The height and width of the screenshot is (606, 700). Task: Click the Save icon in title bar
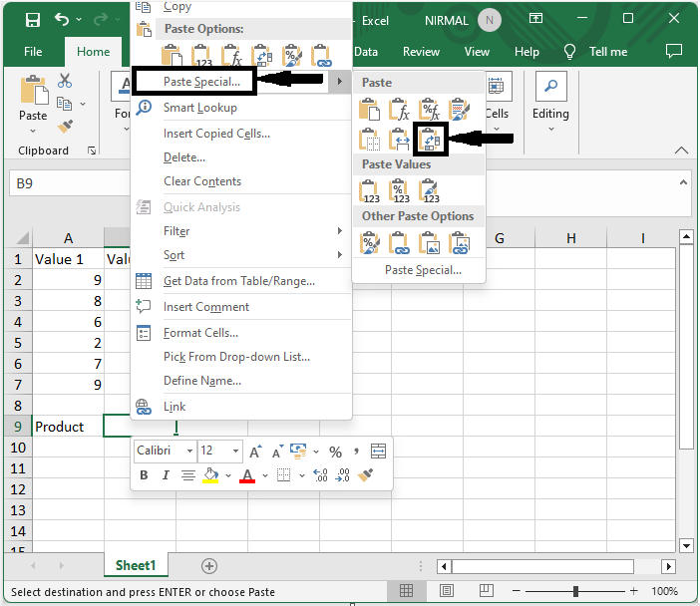(x=33, y=20)
